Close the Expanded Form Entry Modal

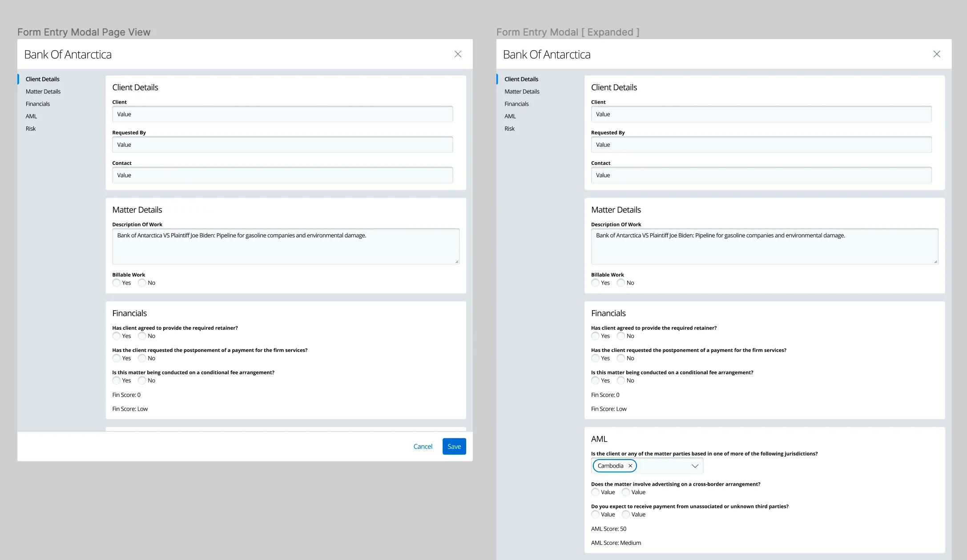[x=937, y=54]
